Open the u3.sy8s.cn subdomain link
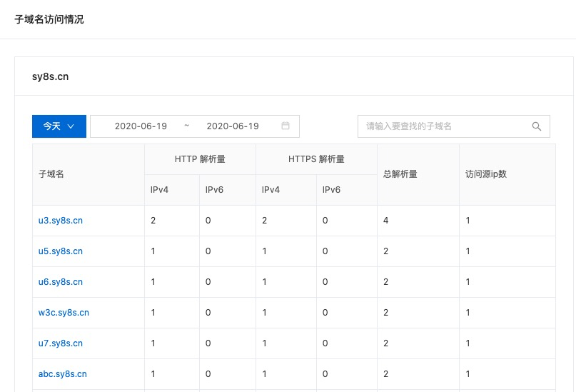This screenshot has width=576, height=392. pyautogui.click(x=61, y=221)
